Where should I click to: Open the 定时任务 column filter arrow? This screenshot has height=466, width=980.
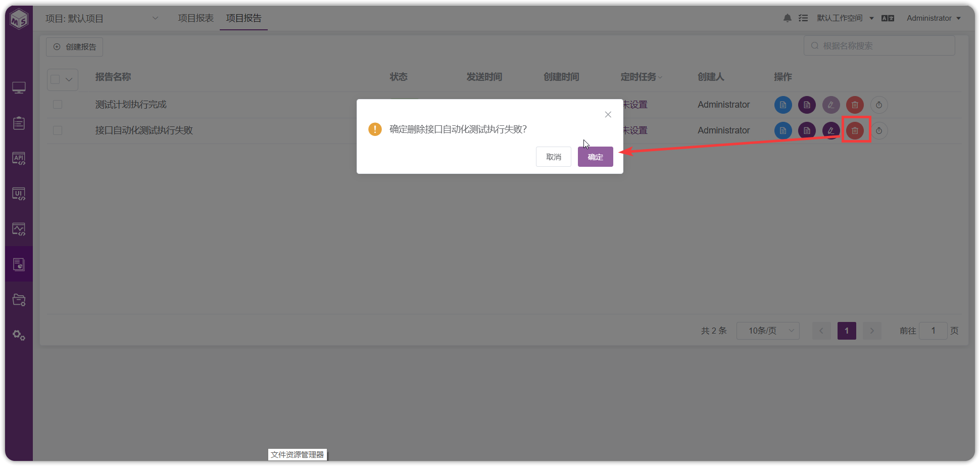(660, 77)
